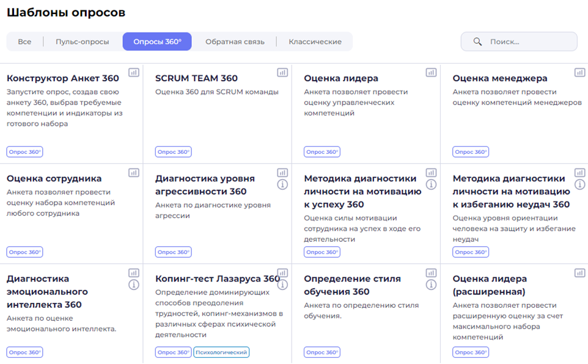Click the Психологический tag on Копинг-тест card

[x=221, y=352]
